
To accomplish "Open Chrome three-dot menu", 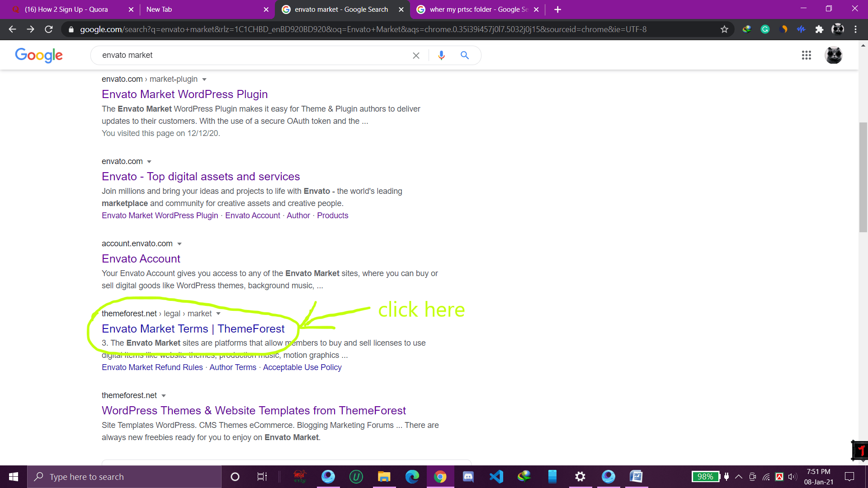I will click(x=855, y=29).
